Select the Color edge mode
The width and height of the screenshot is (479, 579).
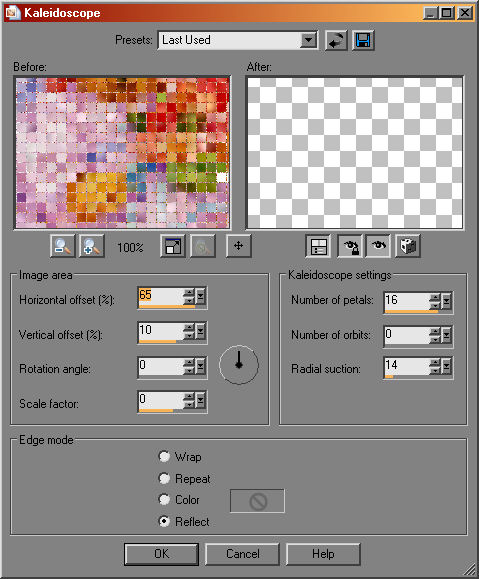point(164,500)
